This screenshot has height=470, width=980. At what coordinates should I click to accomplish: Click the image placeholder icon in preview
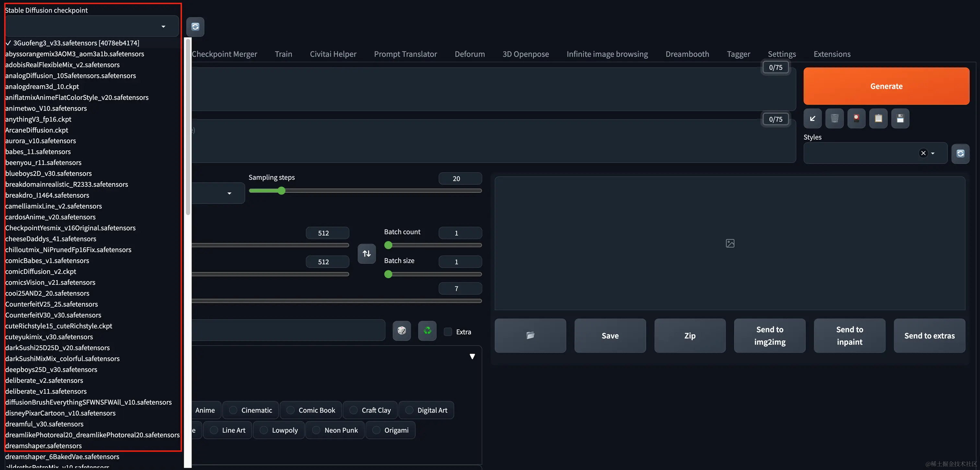click(x=730, y=243)
